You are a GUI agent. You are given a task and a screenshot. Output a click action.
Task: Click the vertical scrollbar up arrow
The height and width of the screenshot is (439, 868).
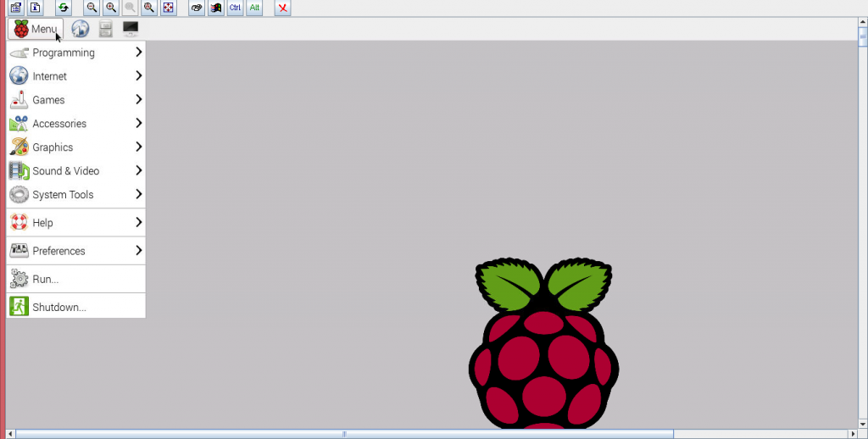click(x=863, y=22)
